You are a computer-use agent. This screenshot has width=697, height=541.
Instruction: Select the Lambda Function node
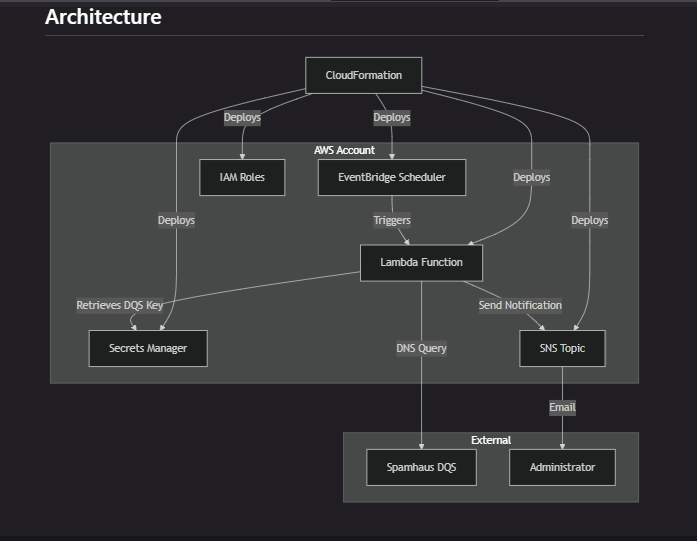(x=421, y=262)
